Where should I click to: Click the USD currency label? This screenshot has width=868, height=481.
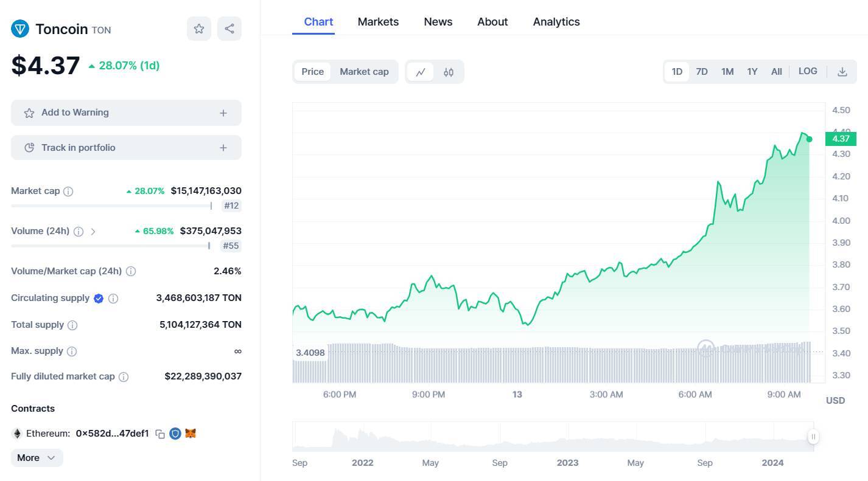(x=835, y=401)
